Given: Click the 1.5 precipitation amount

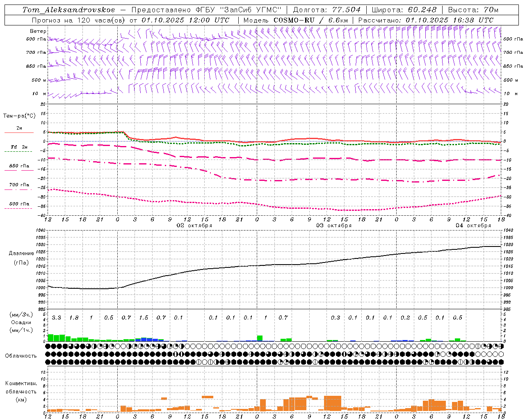Looking at the screenshot, I should pos(144,317).
